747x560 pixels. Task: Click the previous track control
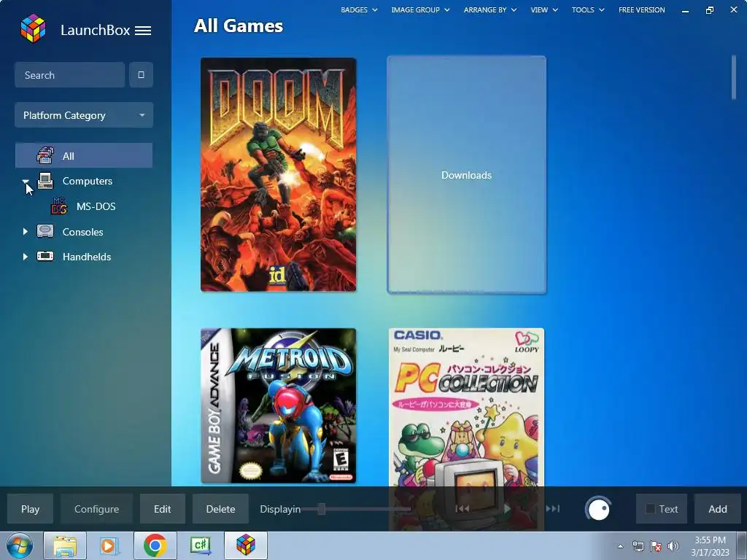coord(462,508)
